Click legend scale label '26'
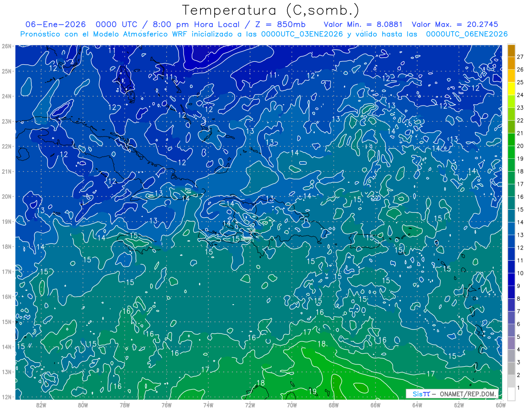 click(x=520, y=70)
